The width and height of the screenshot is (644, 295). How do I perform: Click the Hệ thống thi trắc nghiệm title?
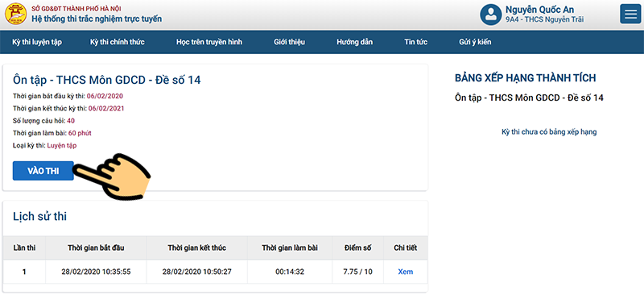[x=97, y=19]
